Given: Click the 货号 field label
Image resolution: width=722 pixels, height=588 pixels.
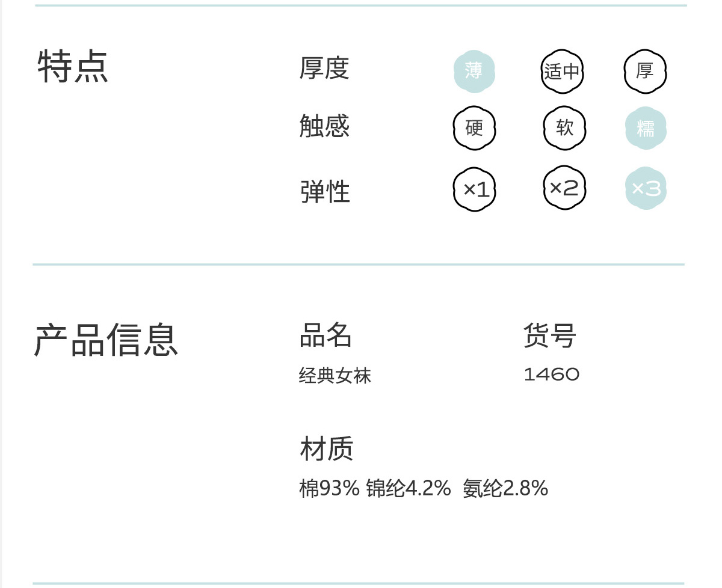Looking at the screenshot, I should pyautogui.click(x=549, y=335).
